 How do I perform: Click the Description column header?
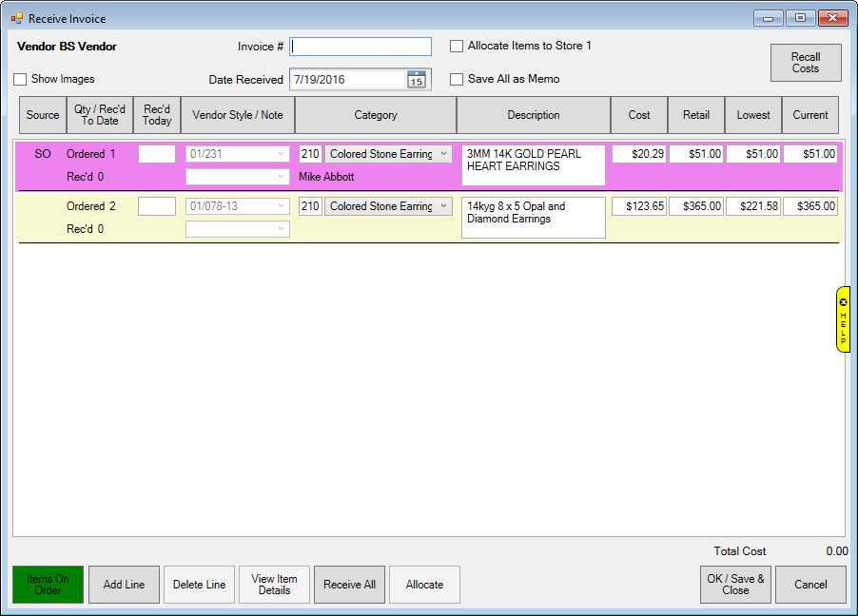pyautogui.click(x=534, y=115)
